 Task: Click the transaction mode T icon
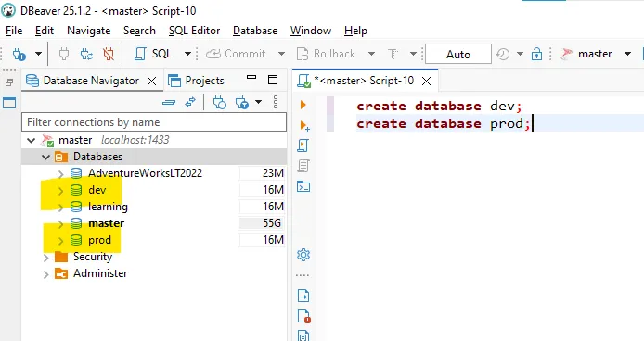(393, 54)
